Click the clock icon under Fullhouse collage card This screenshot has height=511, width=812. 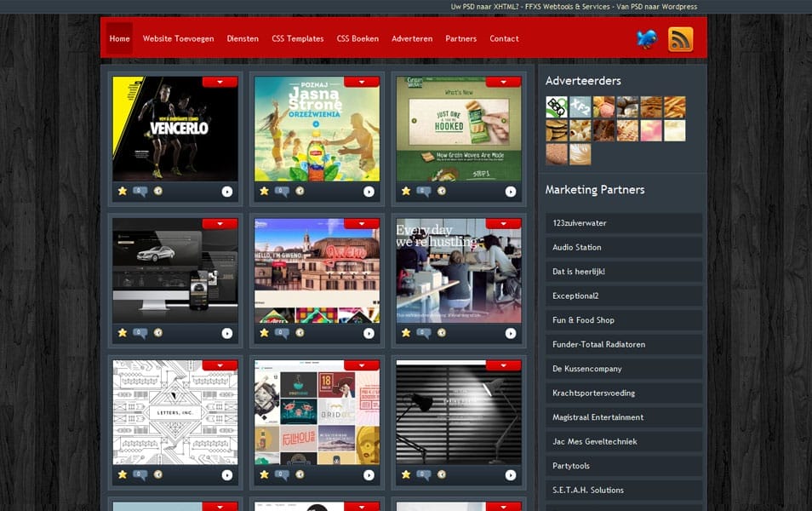pyautogui.click(x=300, y=474)
